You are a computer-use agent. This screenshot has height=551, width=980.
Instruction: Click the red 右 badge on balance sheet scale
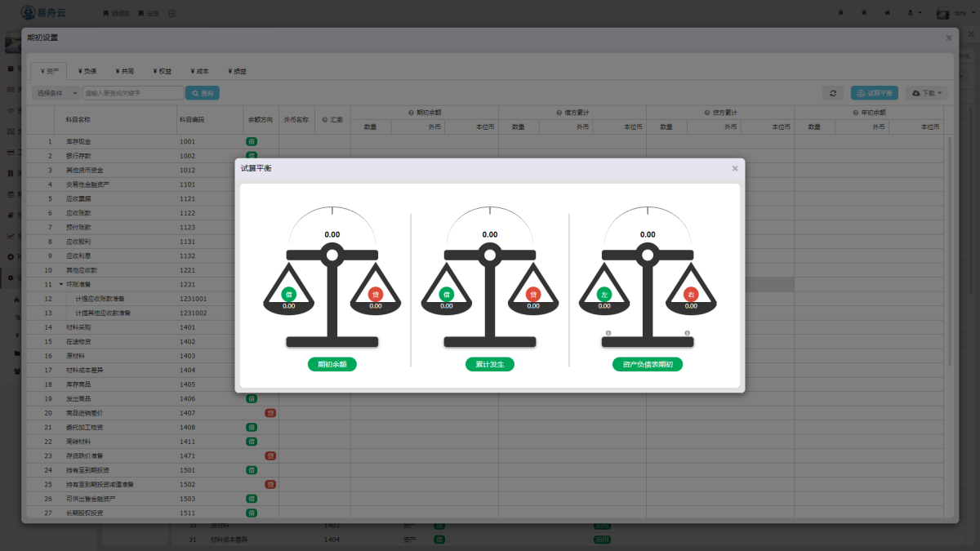point(691,294)
